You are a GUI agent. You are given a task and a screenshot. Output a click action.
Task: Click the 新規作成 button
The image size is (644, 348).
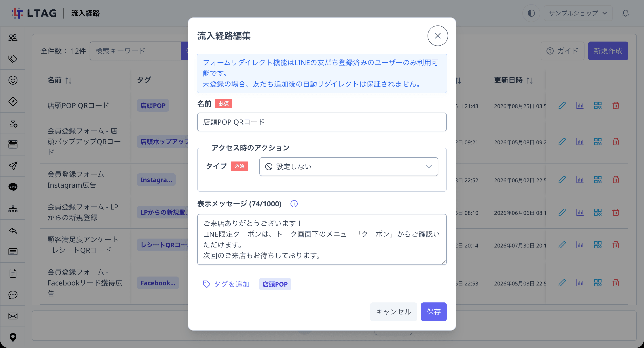click(608, 51)
